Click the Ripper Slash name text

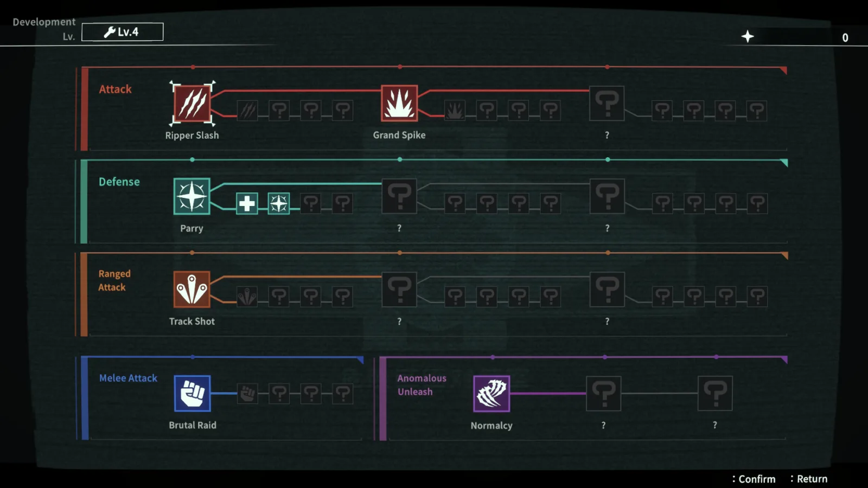pos(192,136)
